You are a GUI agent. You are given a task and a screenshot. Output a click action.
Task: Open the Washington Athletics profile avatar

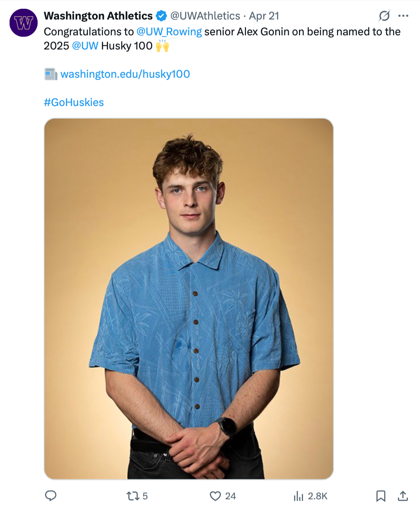click(24, 23)
